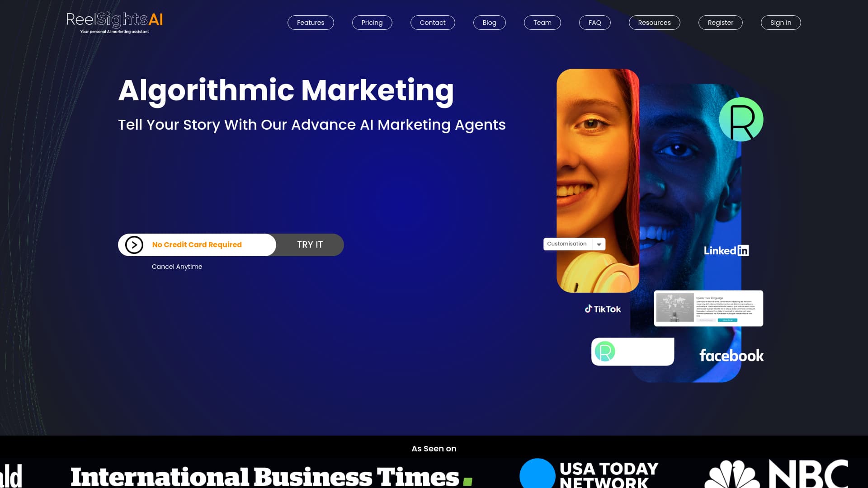This screenshot has height=488, width=868.
Task: Click the Sign In button
Action: pyautogui.click(x=780, y=23)
